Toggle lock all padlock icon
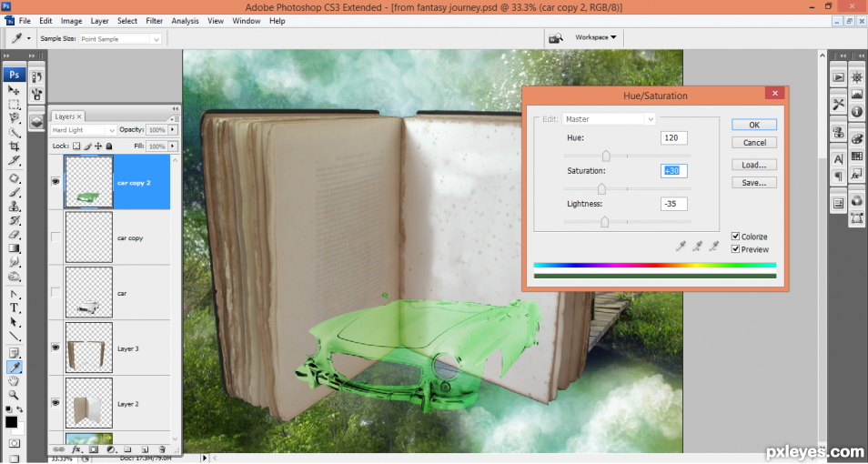Viewport: 868px width, 464px height. tap(109, 146)
